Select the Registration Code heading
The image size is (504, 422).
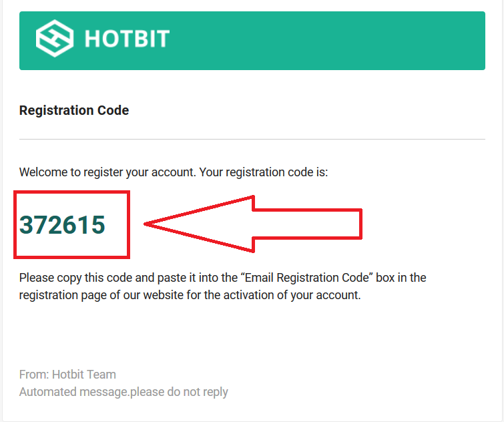click(74, 110)
